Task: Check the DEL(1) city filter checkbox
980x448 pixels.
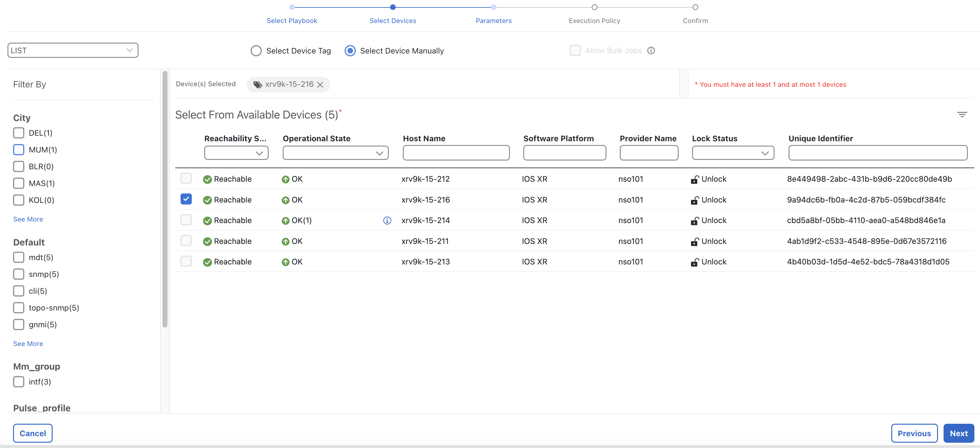Action: click(x=19, y=133)
